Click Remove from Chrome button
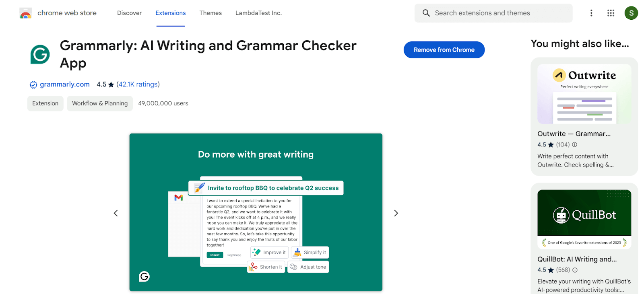 (x=444, y=50)
